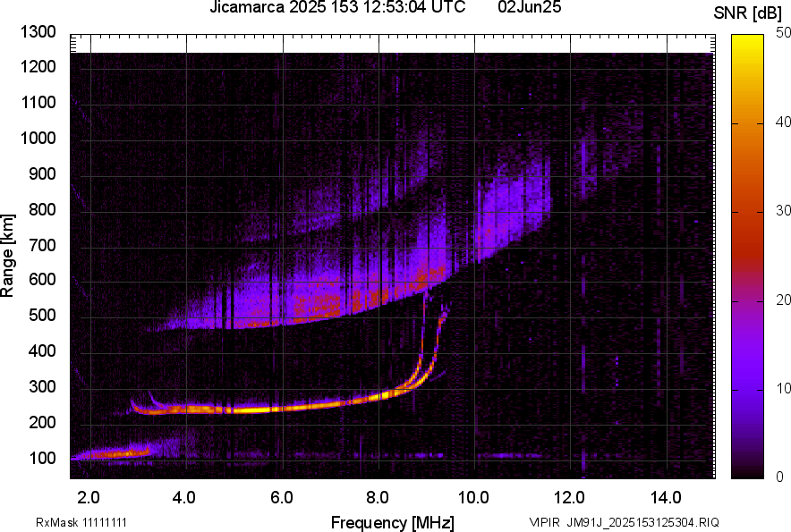This screenshot has width=791, height=532.
Task: Click the range tick label '1100'
Action: [38, 102]
